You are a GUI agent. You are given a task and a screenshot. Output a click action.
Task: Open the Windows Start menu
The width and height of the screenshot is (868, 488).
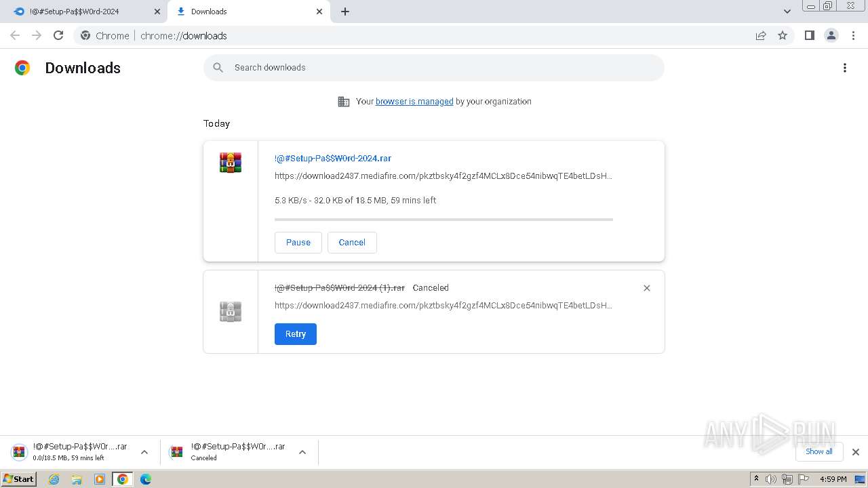19,479
